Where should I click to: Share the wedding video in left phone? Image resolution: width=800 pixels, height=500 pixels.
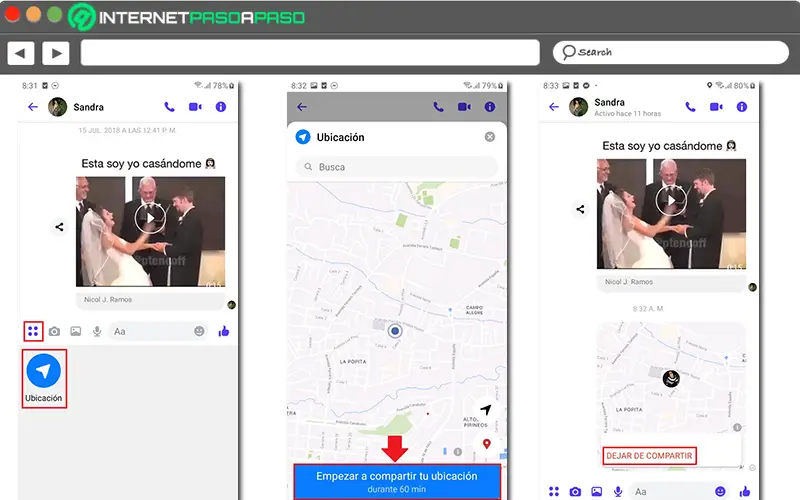pos(59,227)
